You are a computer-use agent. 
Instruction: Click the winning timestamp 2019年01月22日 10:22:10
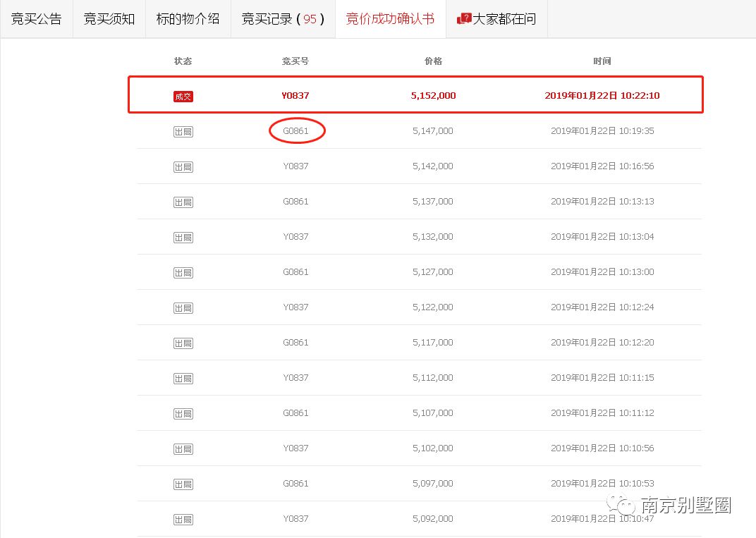click(602, 97)
